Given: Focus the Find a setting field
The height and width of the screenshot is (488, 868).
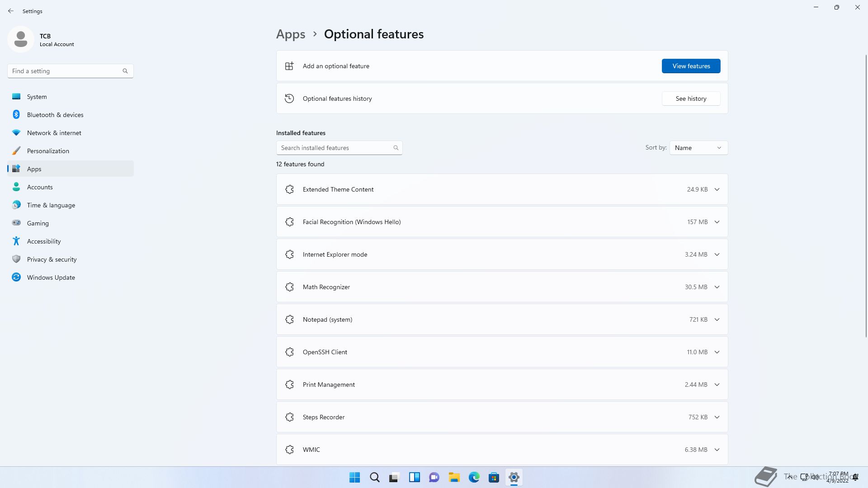Looking at the screenshot, I should (70, 71).
